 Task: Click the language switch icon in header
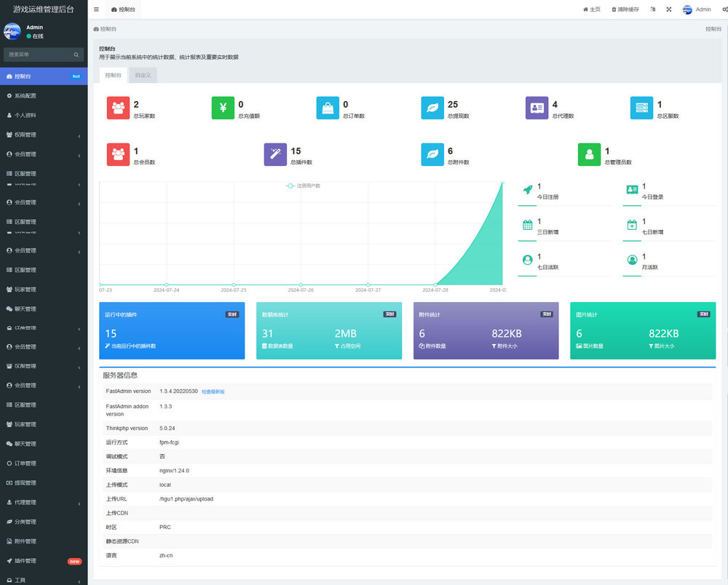pos(652,9)
